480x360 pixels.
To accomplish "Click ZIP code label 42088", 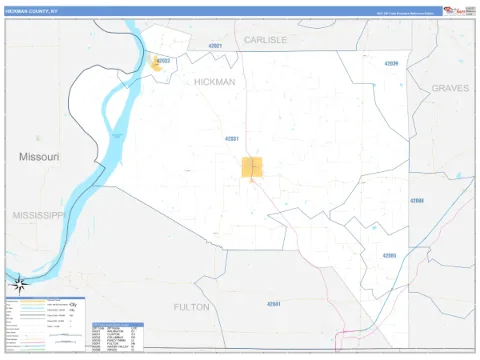I will pyautogui.click(x=417, y=201).
